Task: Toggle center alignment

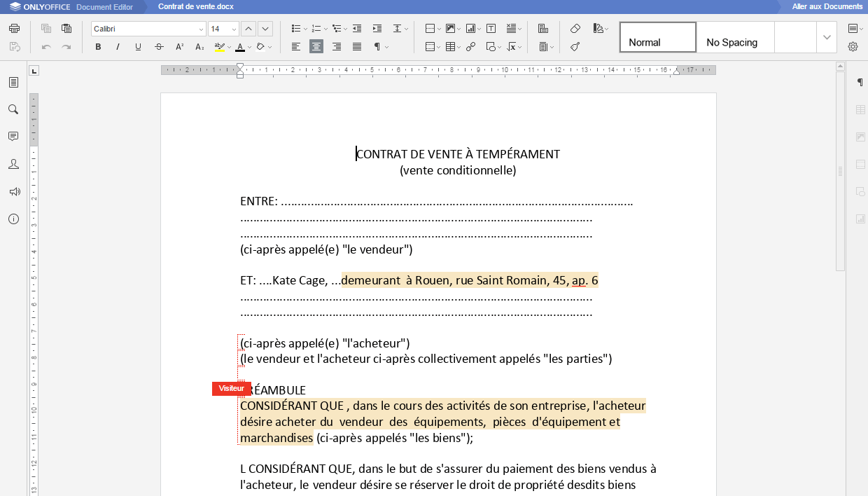Action: tap(316, 47)
